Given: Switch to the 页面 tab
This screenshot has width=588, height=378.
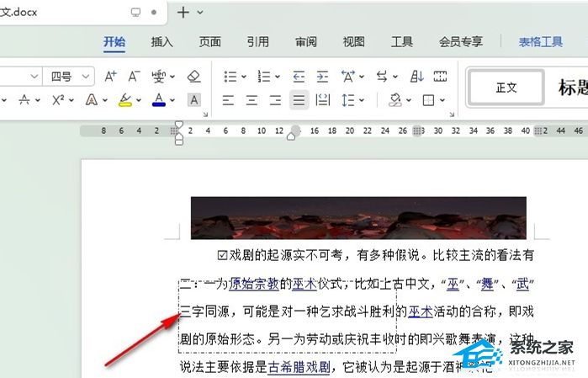Looking at the screenshot, I should point(210,41).
